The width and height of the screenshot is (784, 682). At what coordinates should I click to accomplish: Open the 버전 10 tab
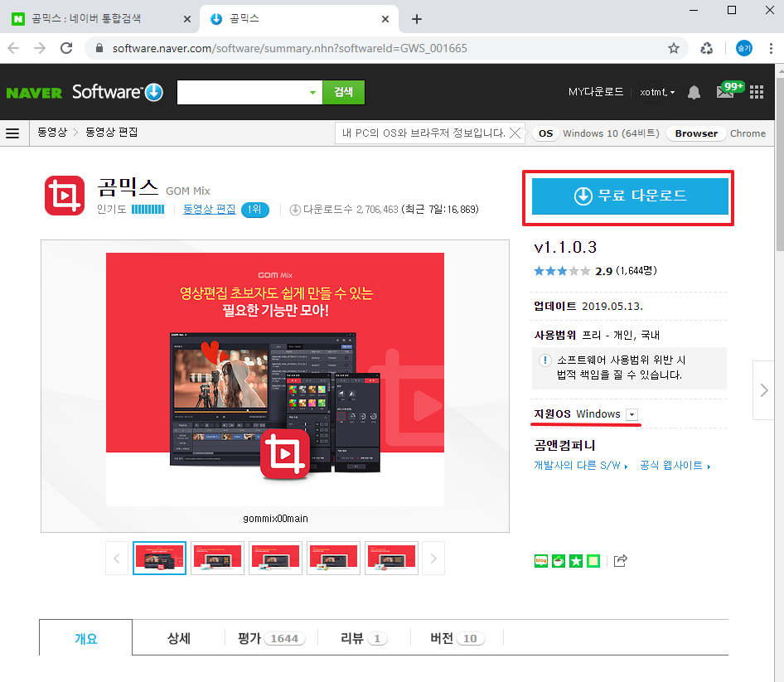click(x=457, y=639)
